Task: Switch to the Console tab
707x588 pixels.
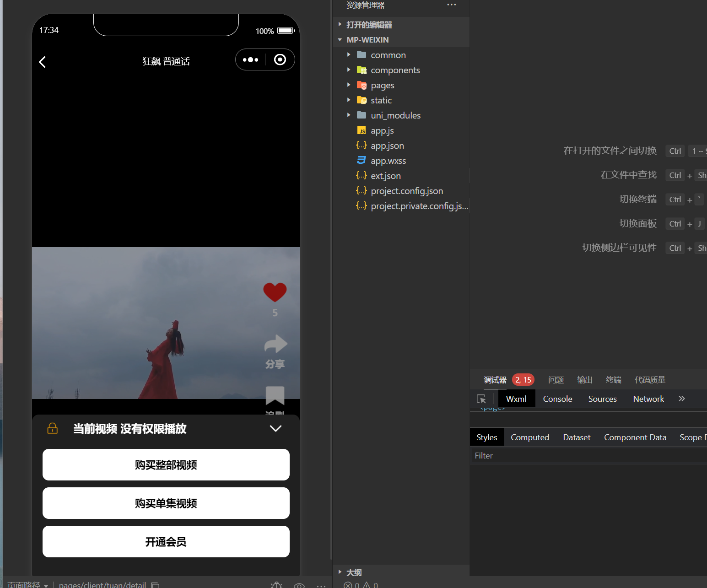Action: tap(557, 399)
